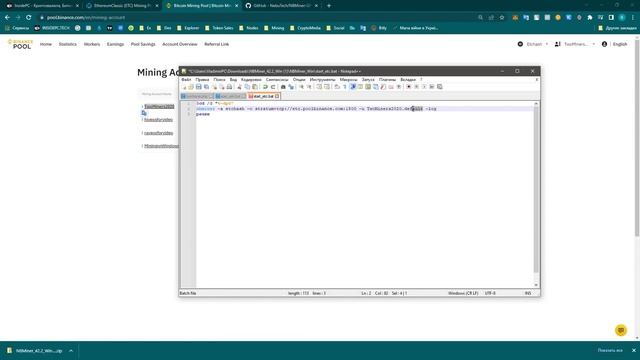Click the Paste icon in Notepad++ toolbar
This screenshot has width=640, height=360.
point(255,87)
